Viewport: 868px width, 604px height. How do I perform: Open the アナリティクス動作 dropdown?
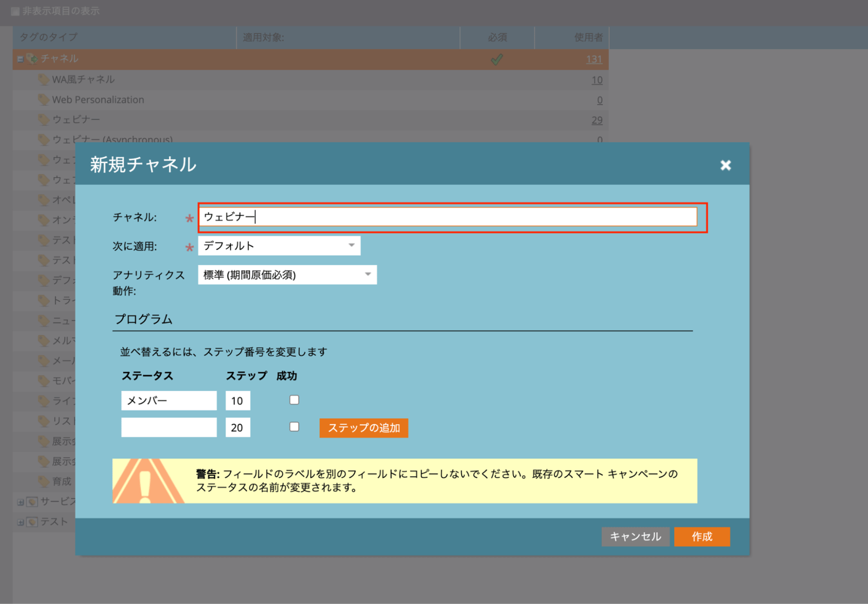[x=287, y=275]
